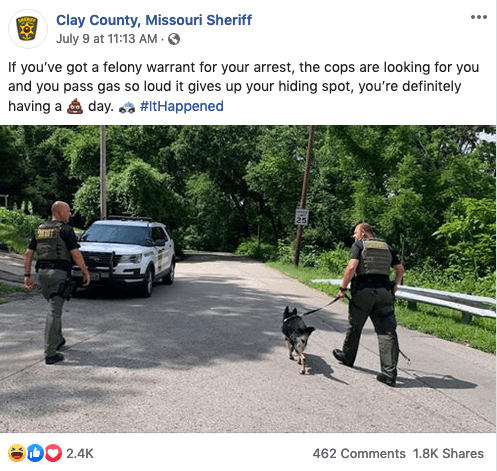
Task: Open Clay County, Missouri Sheriff page link
Action: click(x=154, y=20)
